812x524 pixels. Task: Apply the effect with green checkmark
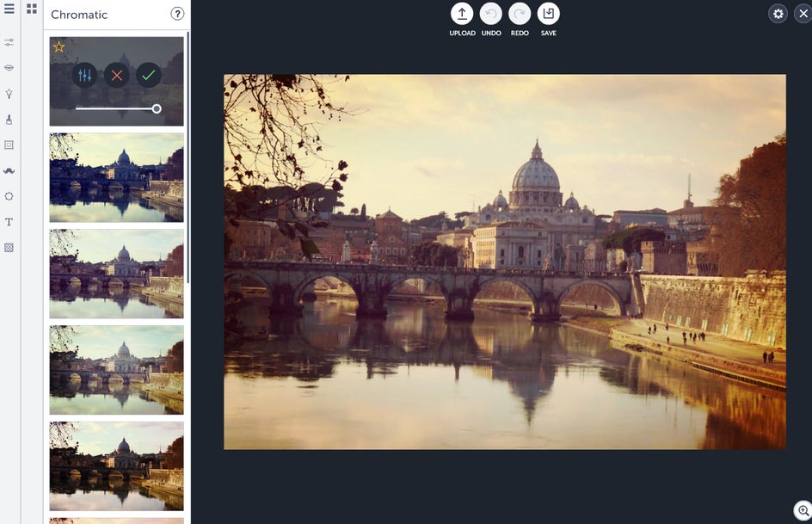149,76
